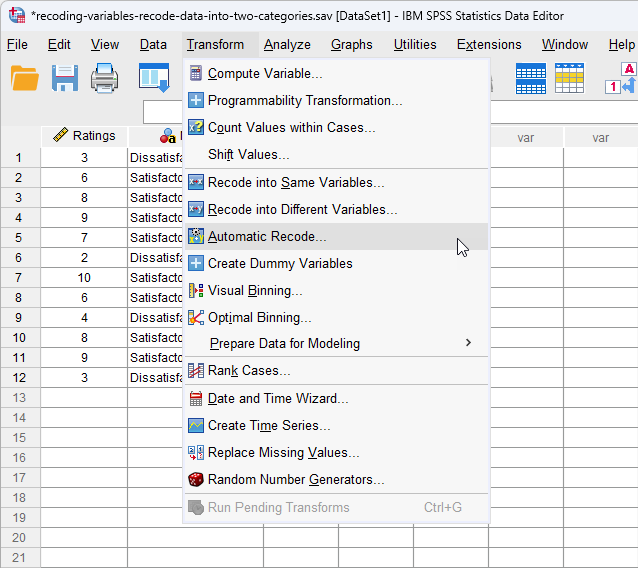Click the Value Labels toolbar icon
This screenshot has width=638, height=568.
pos(621,78)
